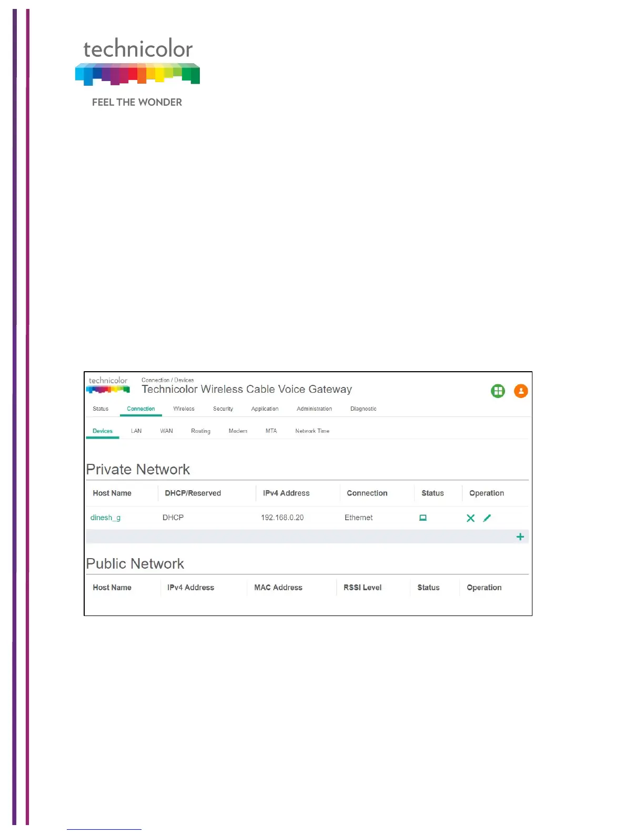
Task: Click the Private Network Status header
Action: 432,493
